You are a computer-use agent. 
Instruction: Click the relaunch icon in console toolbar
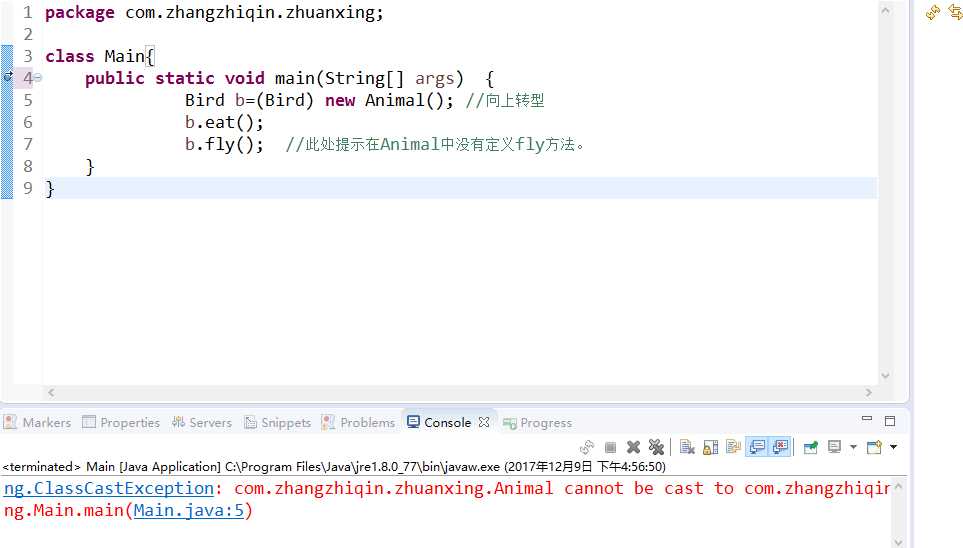click(x=587, y=447)
